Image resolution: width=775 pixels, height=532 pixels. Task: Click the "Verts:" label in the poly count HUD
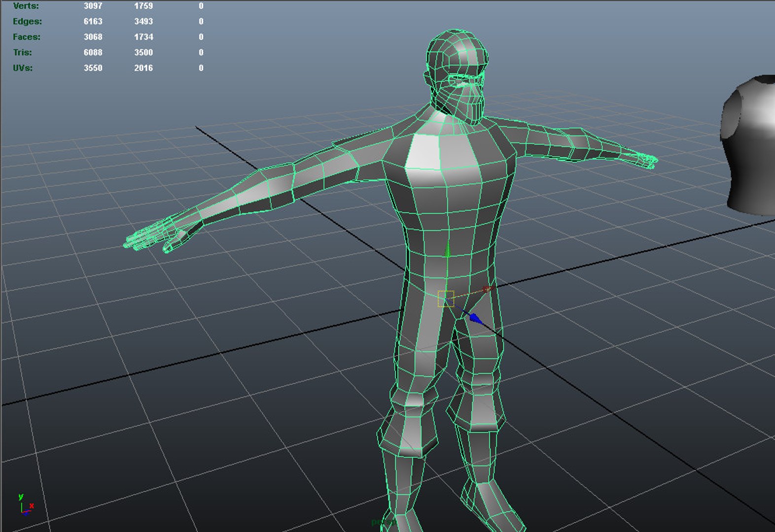pos(26,6)
